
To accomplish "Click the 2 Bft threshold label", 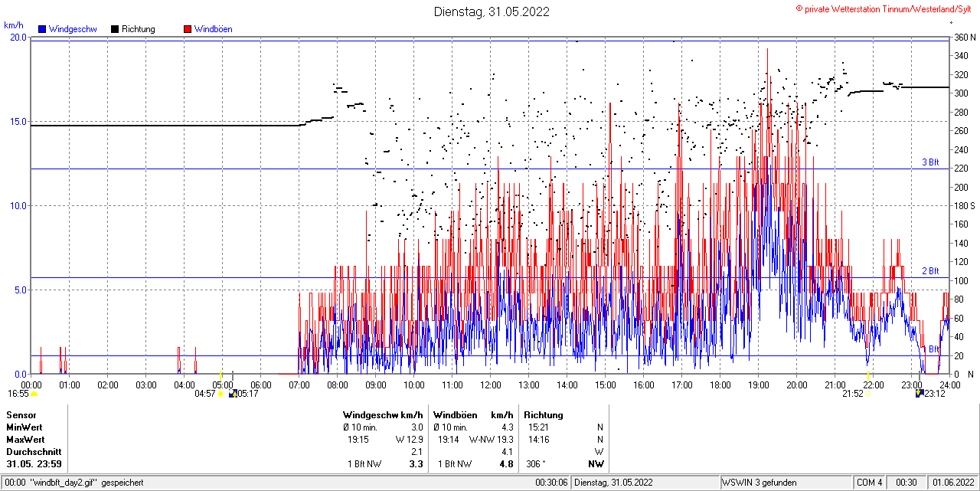I will 930,271.
